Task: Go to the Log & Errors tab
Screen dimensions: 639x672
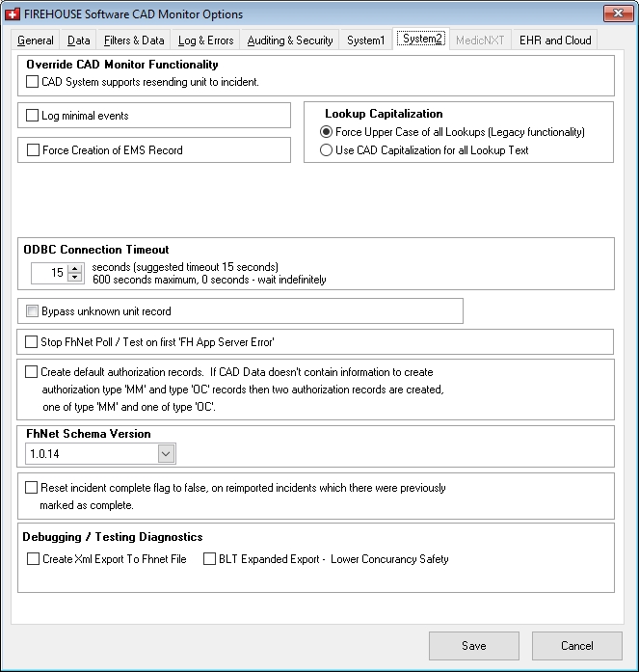Action: click(x=206, y=40)
